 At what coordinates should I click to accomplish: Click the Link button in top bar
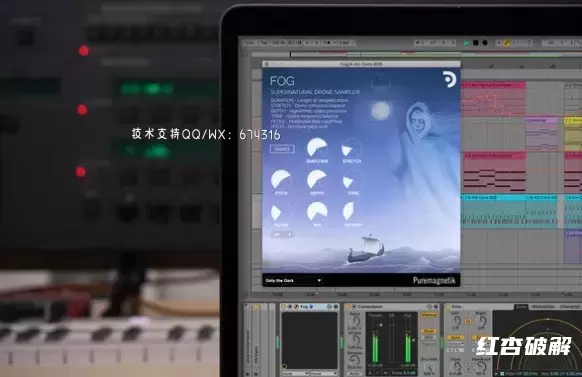coord(251,43)
